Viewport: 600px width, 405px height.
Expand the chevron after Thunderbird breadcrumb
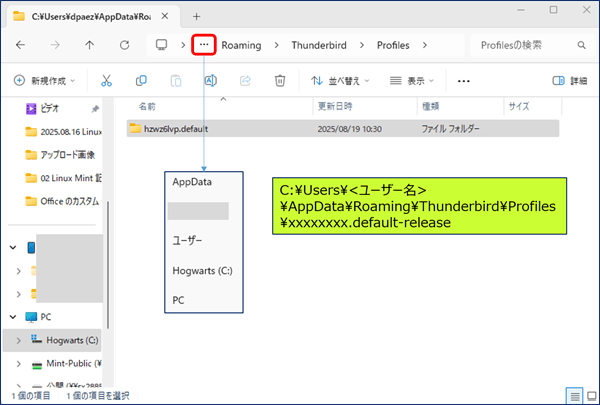[362, 45]
